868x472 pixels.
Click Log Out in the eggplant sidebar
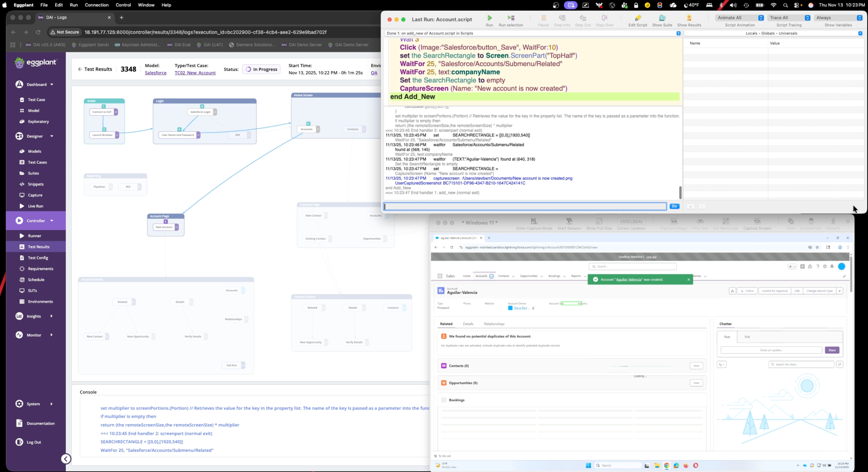click(x=34, y=442)
